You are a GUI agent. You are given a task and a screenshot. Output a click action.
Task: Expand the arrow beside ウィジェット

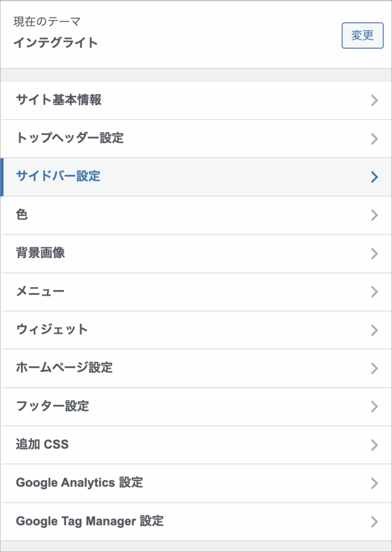click(x=374, y=330)
